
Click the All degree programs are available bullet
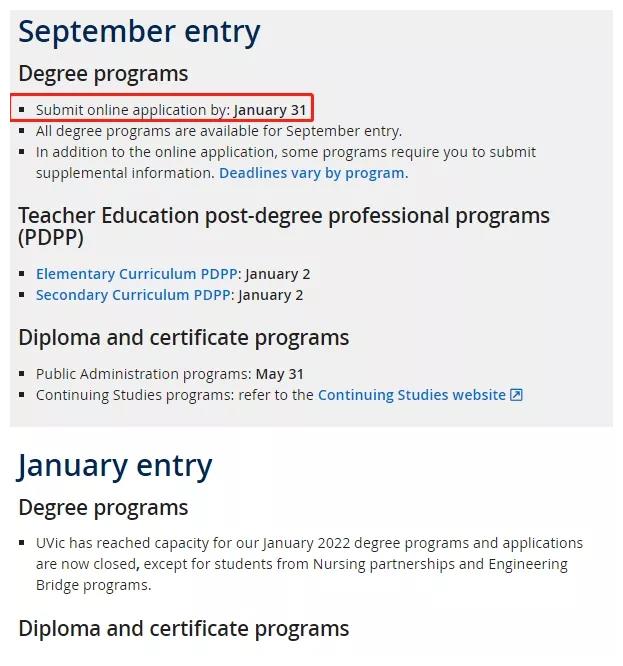tap(219, 131)
